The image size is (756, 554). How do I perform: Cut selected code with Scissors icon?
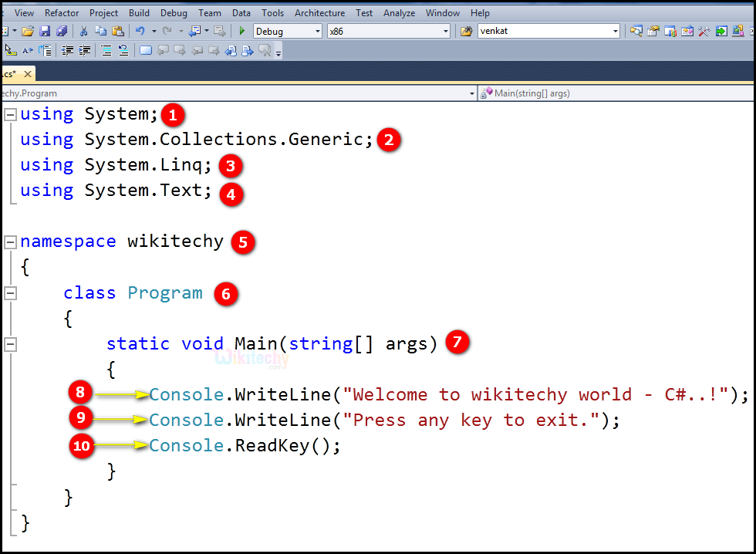(x=84, y=31)
